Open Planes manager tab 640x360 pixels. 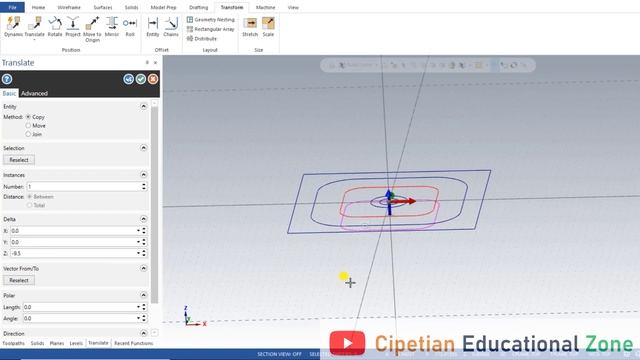tap(57, 343)
